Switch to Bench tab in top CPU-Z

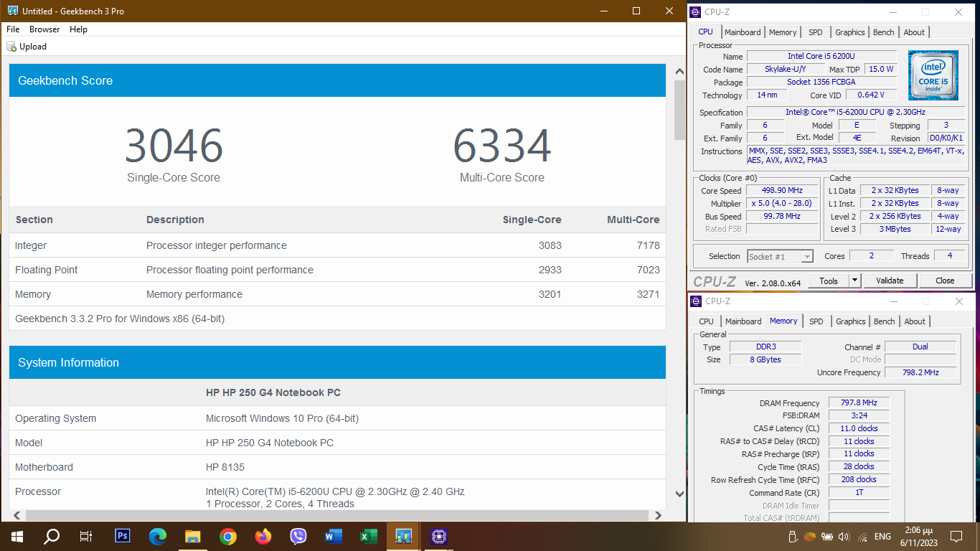(x=884, y=32)
